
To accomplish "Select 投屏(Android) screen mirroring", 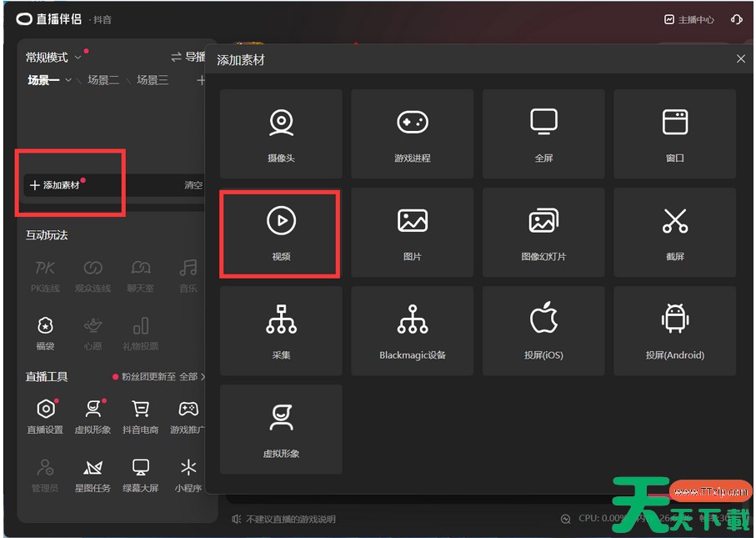I will coord(674,331).
